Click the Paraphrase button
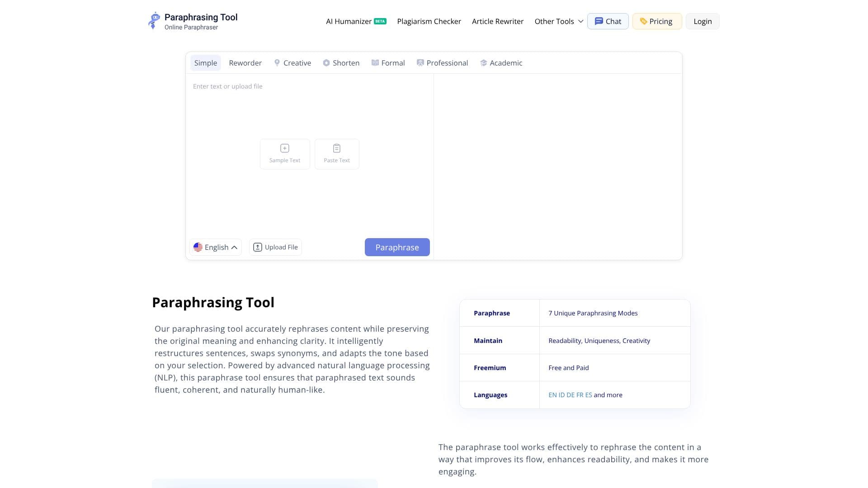This screenshot has width=868, height=488. (397, 247)
